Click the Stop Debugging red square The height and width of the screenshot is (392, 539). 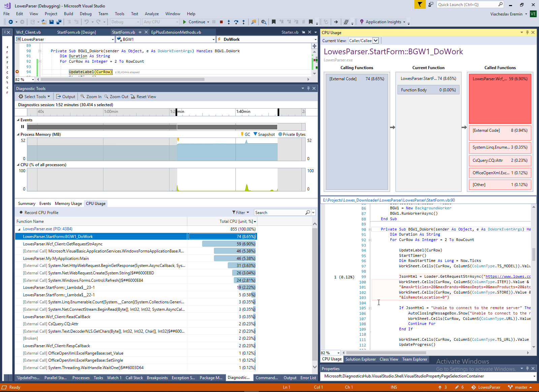(x=221, y=22)
